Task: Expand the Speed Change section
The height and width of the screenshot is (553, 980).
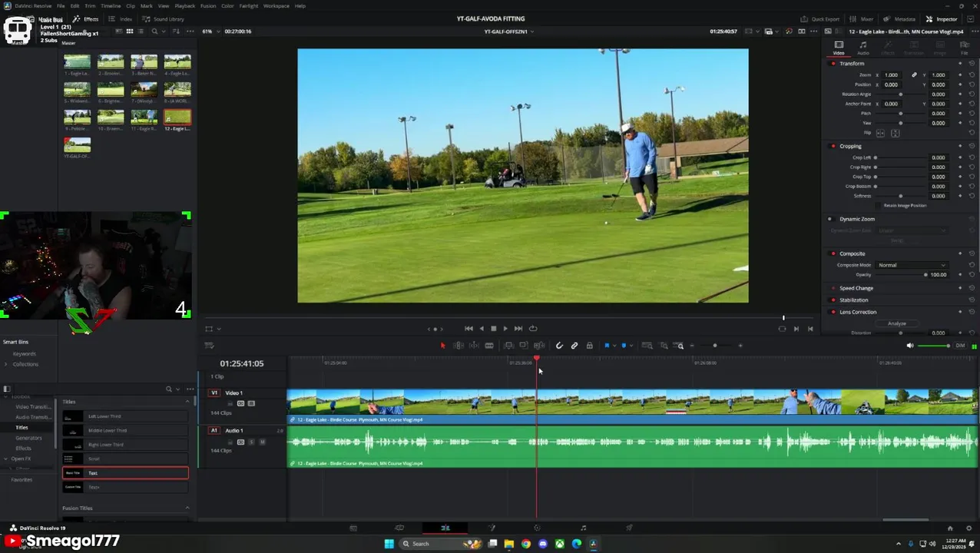Action: point(856,288)
